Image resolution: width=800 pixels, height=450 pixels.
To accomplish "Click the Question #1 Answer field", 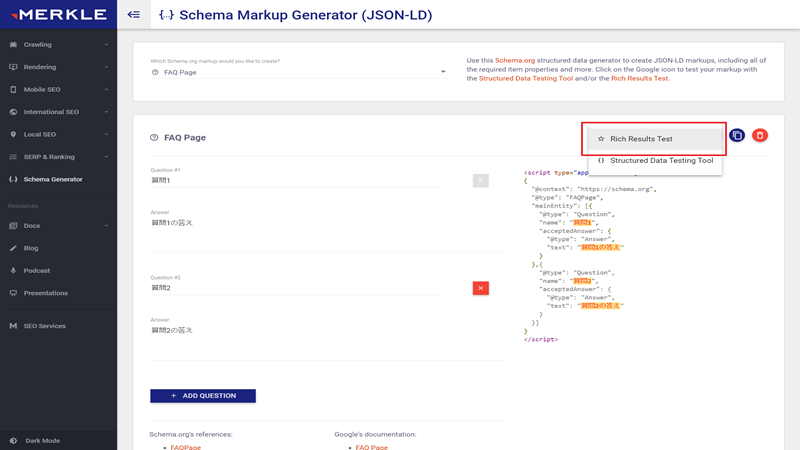I will pyautogui.click(x=326, y=234).
